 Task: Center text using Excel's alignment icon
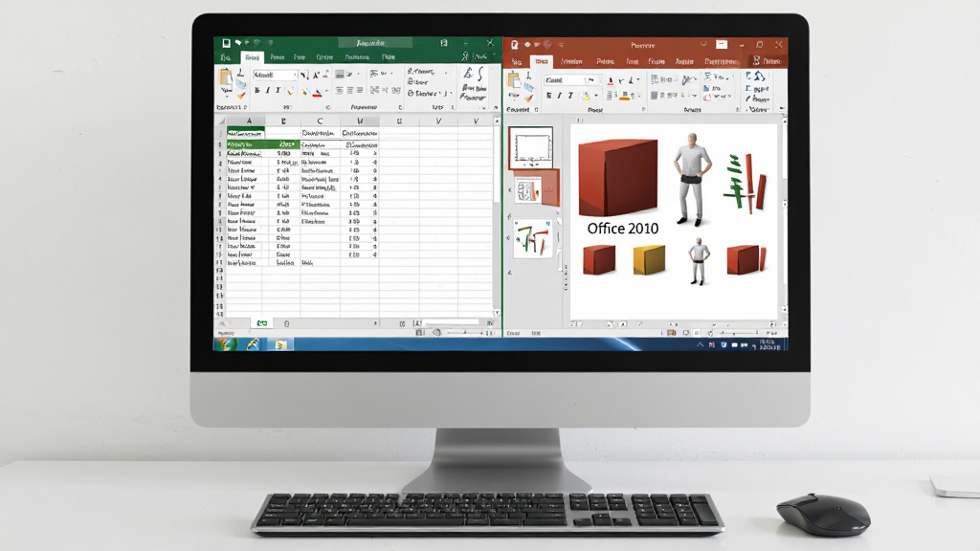[350, 91]
